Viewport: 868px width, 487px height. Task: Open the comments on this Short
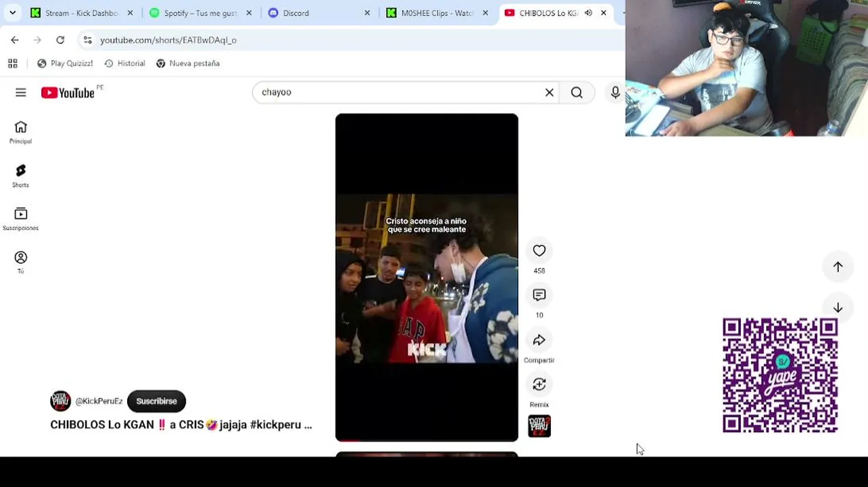click(539, 296)
